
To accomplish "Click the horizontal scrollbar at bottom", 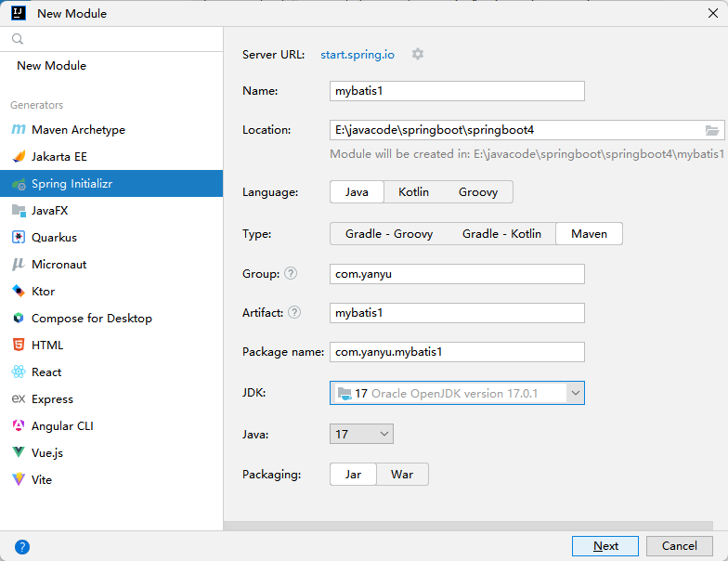I will pos(468,526).
